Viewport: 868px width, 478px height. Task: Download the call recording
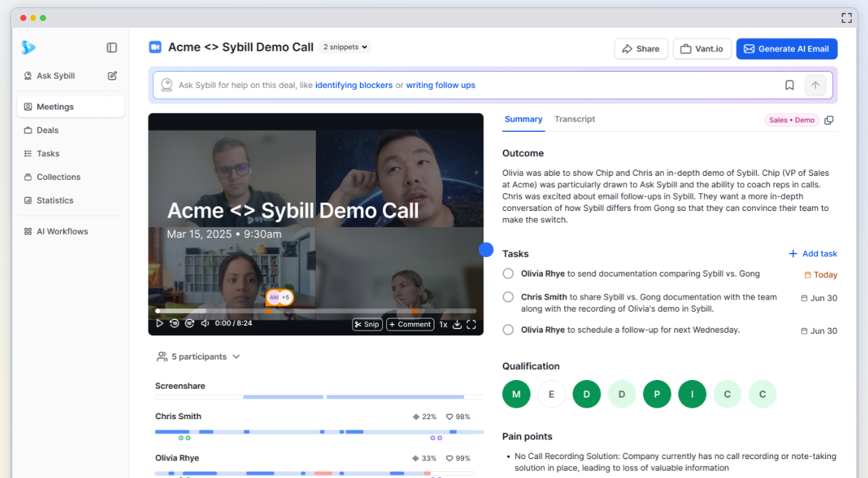(x=457, y=325)
